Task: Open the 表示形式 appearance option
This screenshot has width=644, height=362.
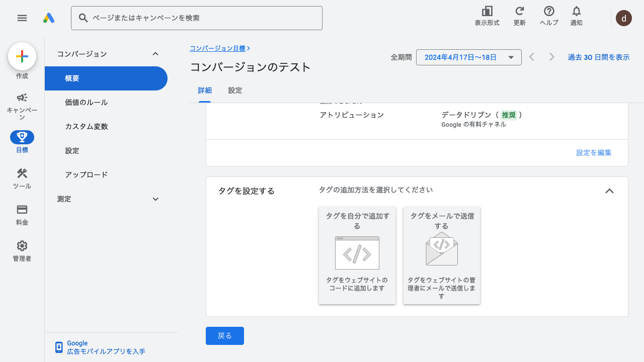Action: tap(487, 16)
